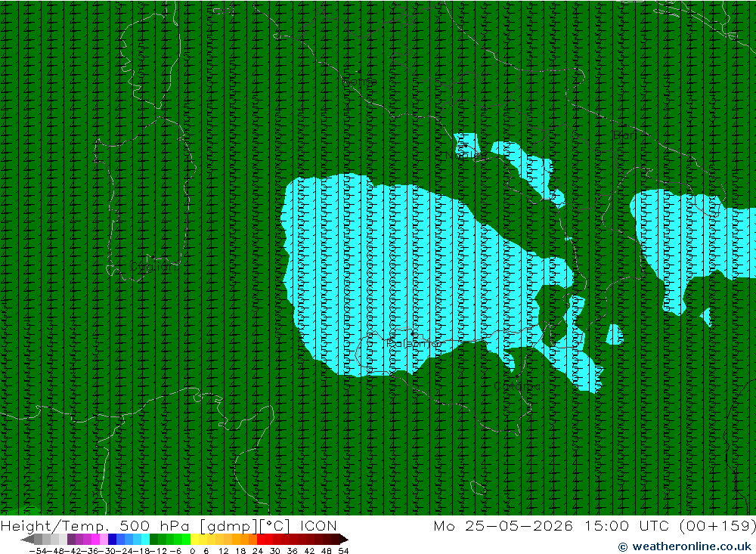Screen dimensions: 756x554
Task: Pick the bright yellow swatch at 0 on the scale
Action: point(194,539)
